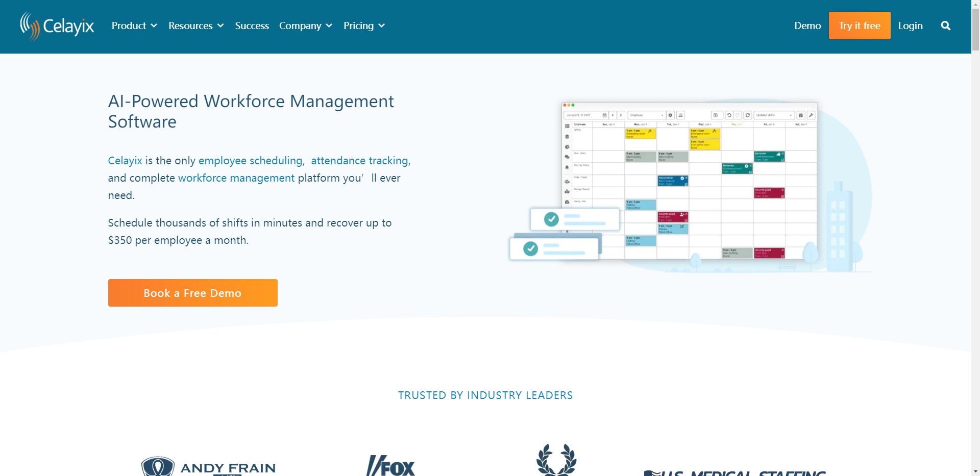Click the upper teal checkmark card
Viewport: 980px width, 476px height.
(574, 219)
